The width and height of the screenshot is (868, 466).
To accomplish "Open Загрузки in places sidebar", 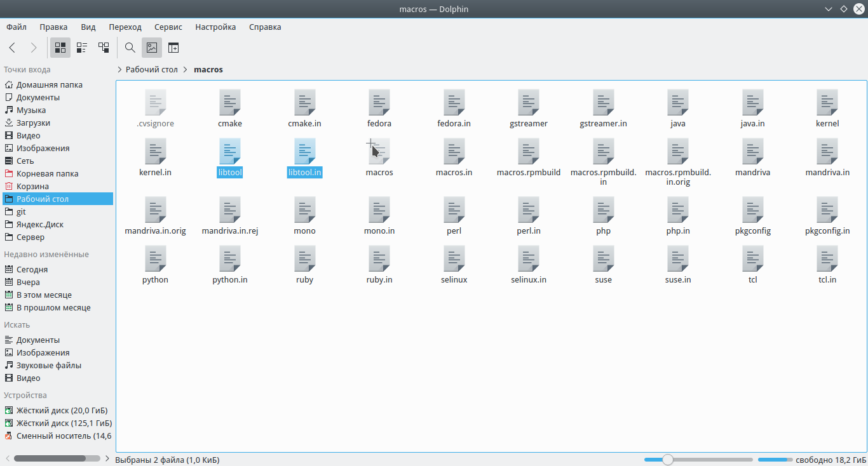I will point(33,123).
